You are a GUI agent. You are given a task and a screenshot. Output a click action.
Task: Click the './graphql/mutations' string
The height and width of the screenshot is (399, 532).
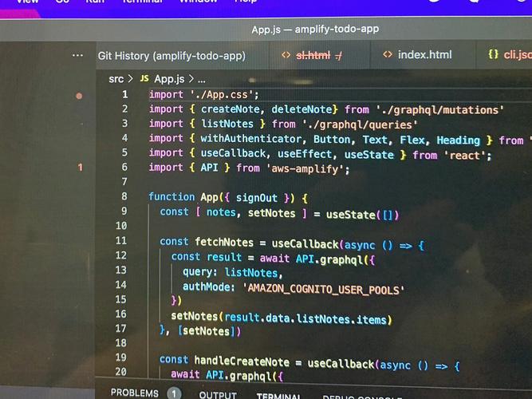[439, 110]
